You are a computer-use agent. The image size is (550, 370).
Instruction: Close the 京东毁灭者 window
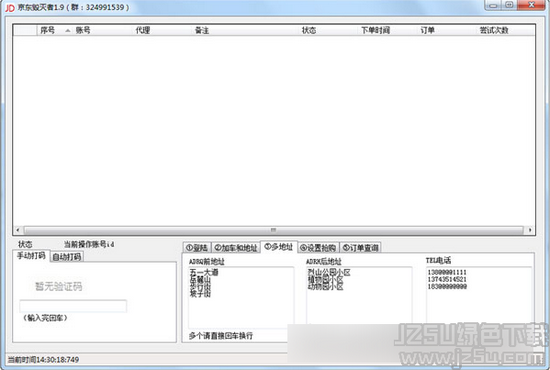tap(531, 5)
